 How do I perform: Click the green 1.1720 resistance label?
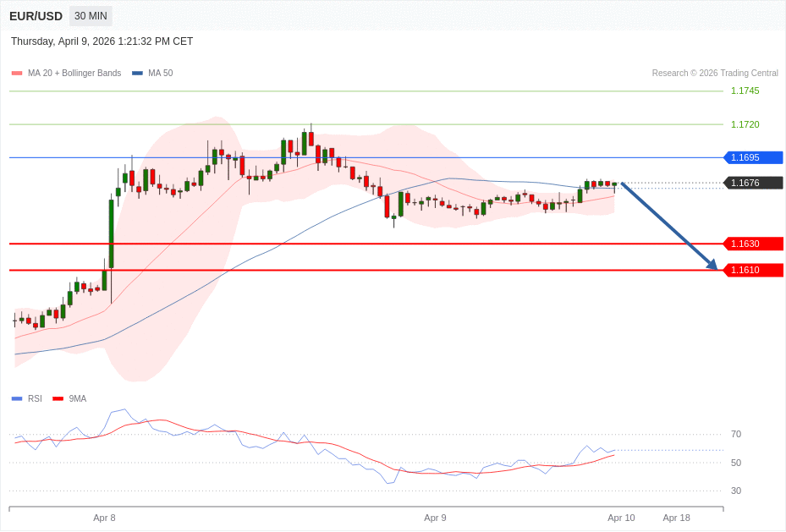[x=745, y=124]
